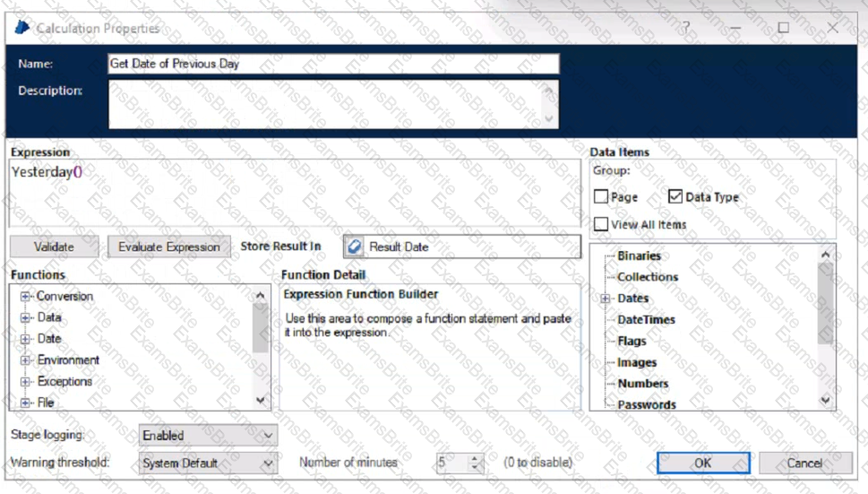Enable the Page group checkbox
This screenshot has height=494, width=868.
[602, 197]
